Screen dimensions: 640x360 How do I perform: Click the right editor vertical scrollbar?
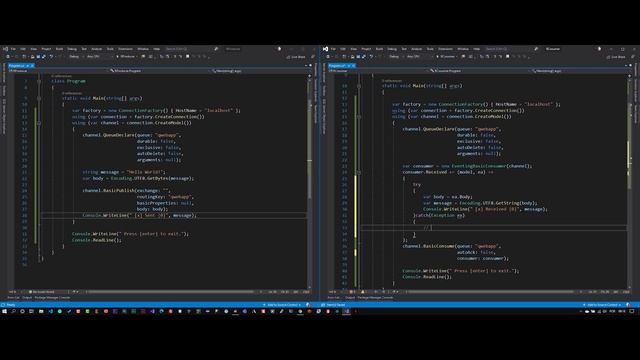click(x=629, y=184)
